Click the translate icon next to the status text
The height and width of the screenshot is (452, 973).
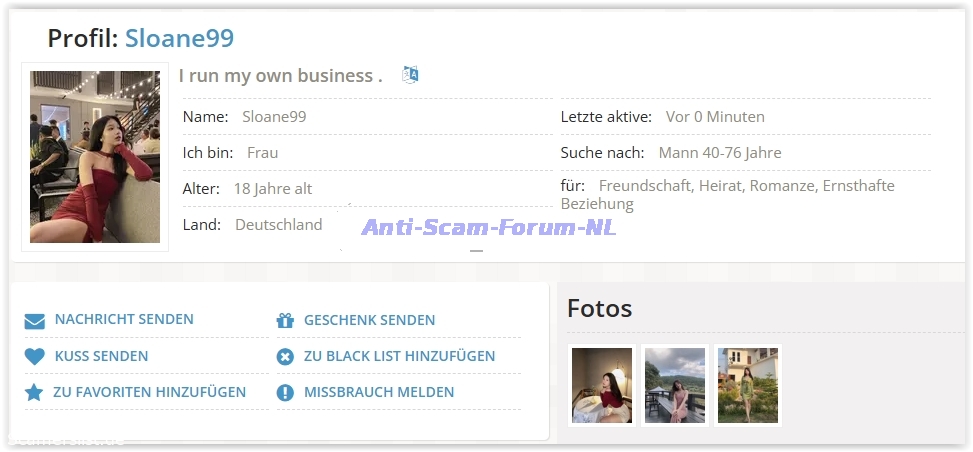pyautogui.click(x=410, y=75)
